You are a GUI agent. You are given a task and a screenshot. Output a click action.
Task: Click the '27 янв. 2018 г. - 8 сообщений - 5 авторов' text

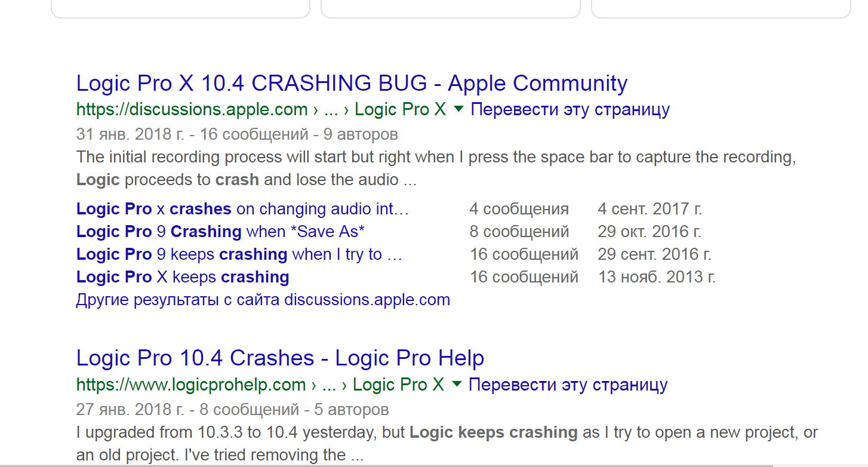(x=233, y=410)
